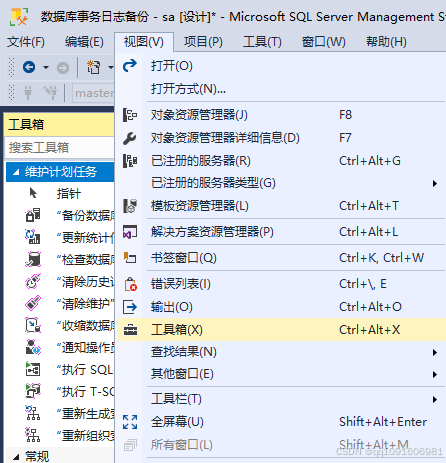This screenshot has width=446, height=463.
Task: Open the 工具(T) menu
Action: [262, 42]
